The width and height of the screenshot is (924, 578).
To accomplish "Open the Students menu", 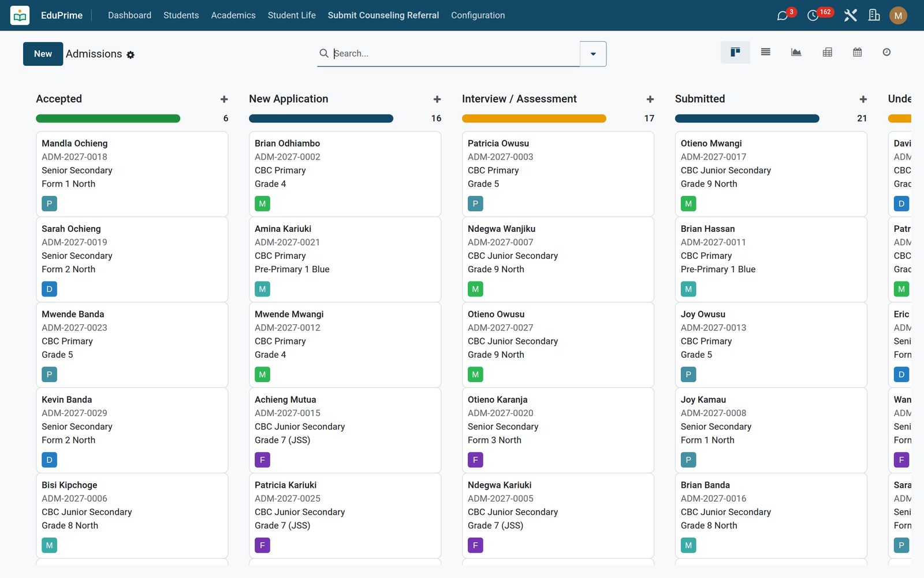I will [x=181, y=16].
